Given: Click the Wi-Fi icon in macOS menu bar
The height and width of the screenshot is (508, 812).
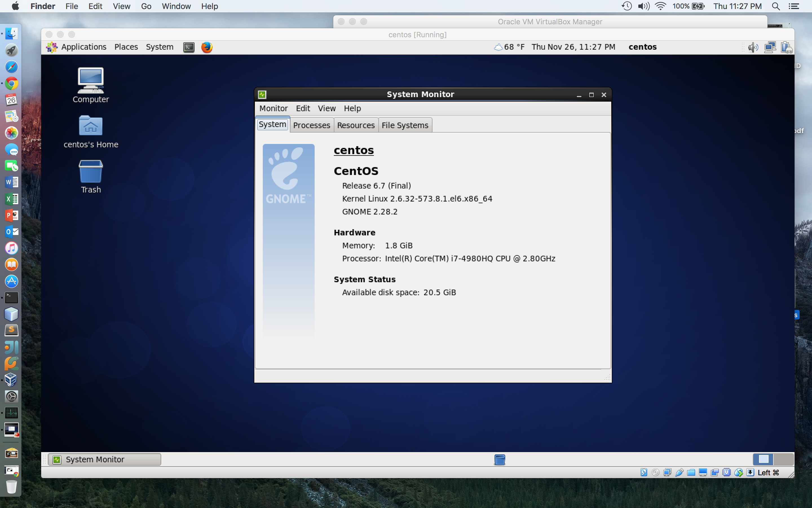Looking at the screenshot, I should 660,6.
